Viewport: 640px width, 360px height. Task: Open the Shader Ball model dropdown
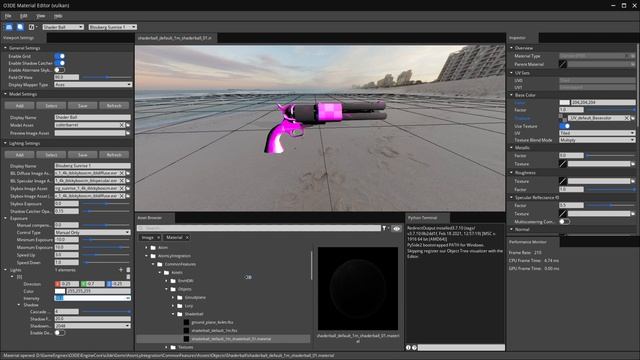pos(63,27)
